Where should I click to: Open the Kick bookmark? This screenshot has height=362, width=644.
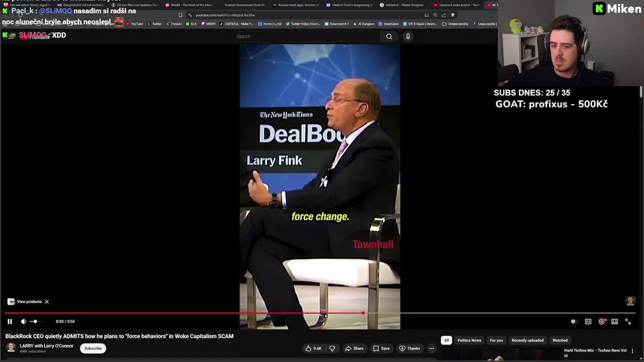[191, 24]
